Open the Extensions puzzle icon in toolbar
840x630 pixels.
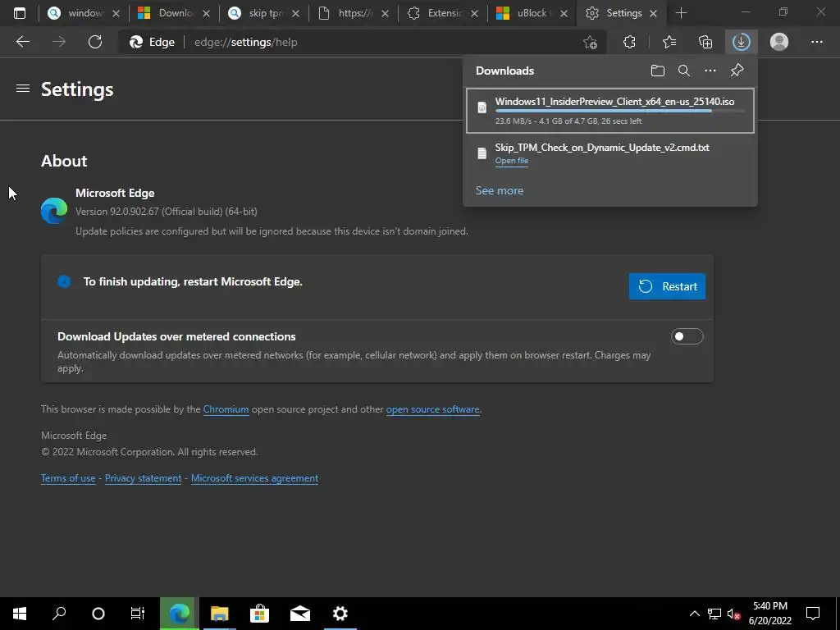(x=629, y=42)
